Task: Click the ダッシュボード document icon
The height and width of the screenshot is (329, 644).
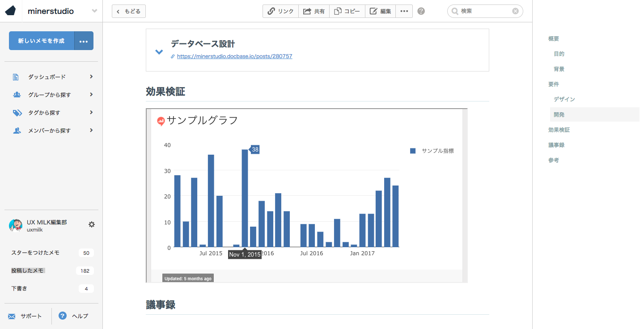Action: point(16,77)
